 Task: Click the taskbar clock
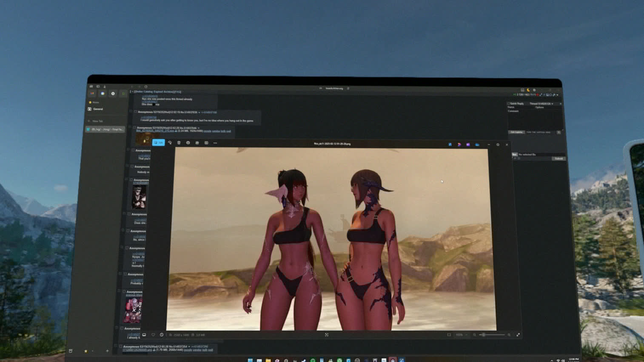tap(573, 360)
